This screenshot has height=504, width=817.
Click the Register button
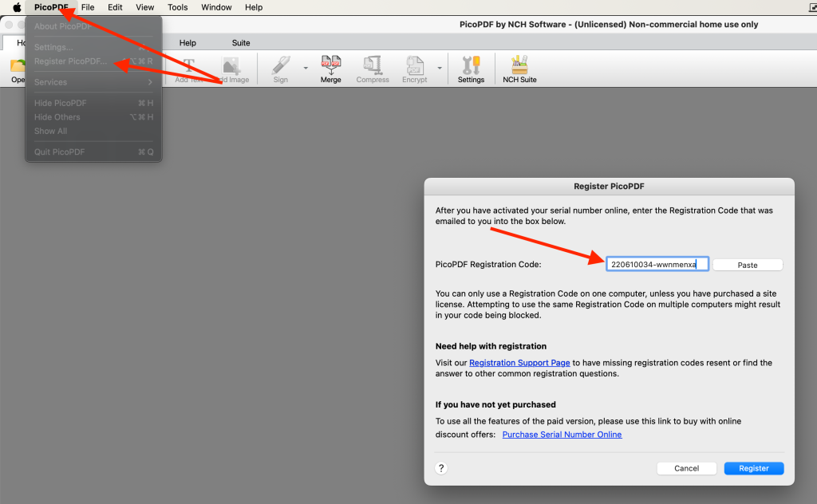point(753,468)
